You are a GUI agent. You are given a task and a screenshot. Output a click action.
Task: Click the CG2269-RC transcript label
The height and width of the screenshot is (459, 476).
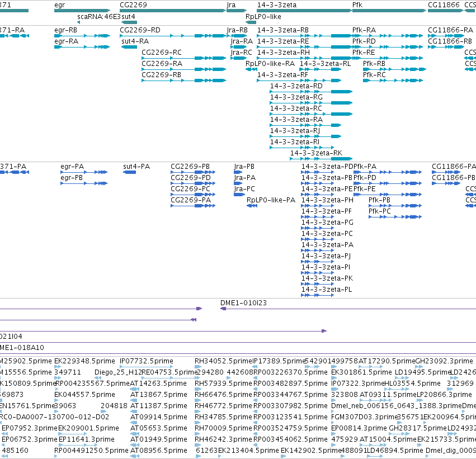162,53
